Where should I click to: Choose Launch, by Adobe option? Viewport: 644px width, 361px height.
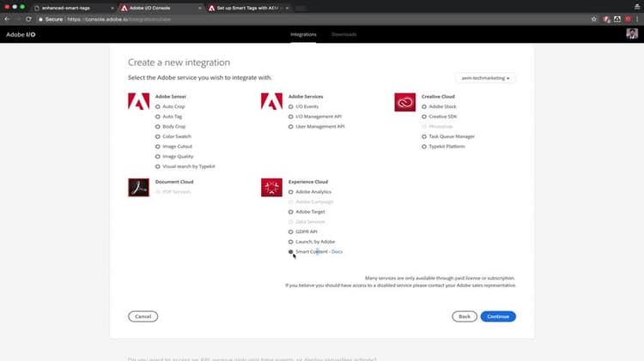[291, 242]
